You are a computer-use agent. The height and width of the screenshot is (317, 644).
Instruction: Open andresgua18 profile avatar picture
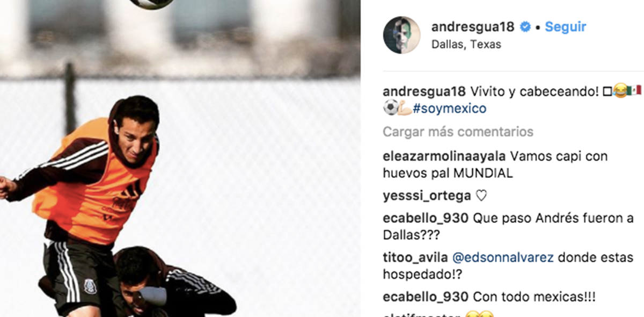pyautogui.click(x=401, y=35)
